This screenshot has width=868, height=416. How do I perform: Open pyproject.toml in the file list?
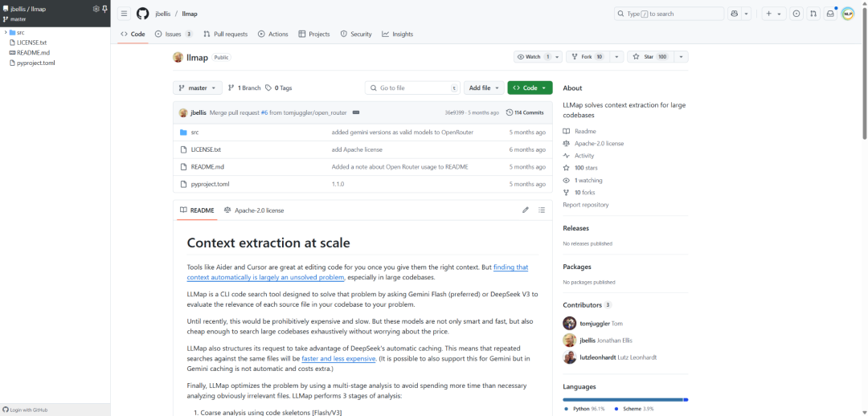pyautogui.click(x=210, y=184)
